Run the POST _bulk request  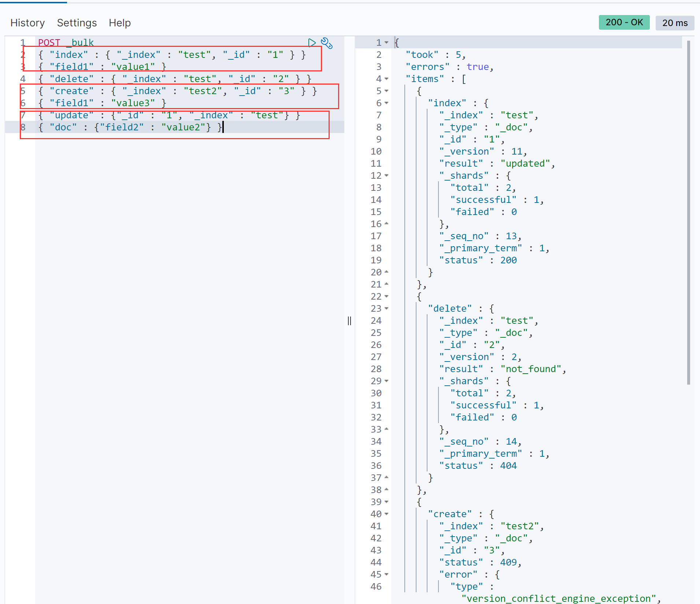[x=311, y=43]
